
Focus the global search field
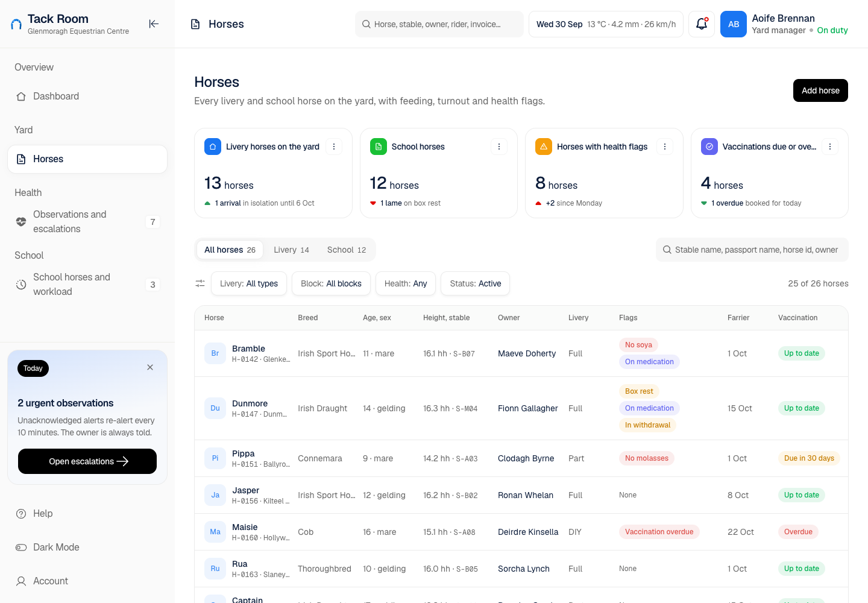pyautogui.click(x=439, y=24)
